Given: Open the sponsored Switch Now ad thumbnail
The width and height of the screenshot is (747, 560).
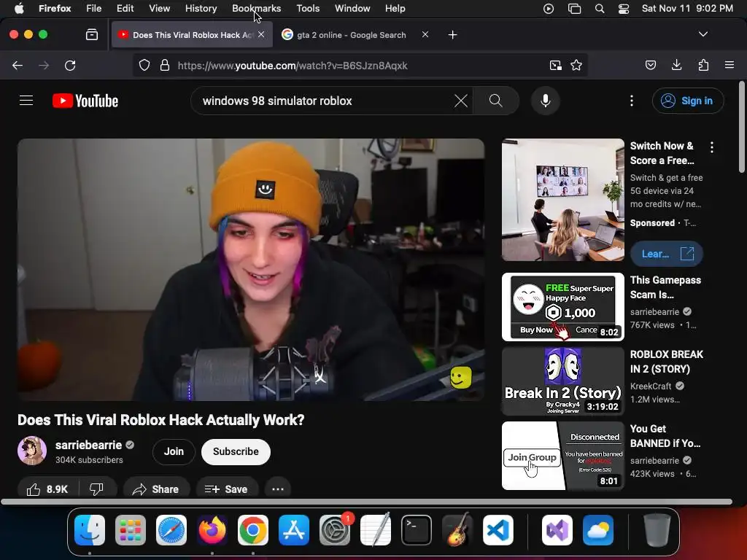Looking at the screenshot, I should tap(562, 200).
